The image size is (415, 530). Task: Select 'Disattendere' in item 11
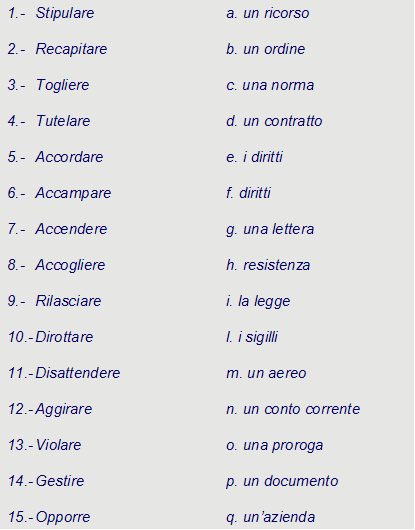(x=78, y=373)
